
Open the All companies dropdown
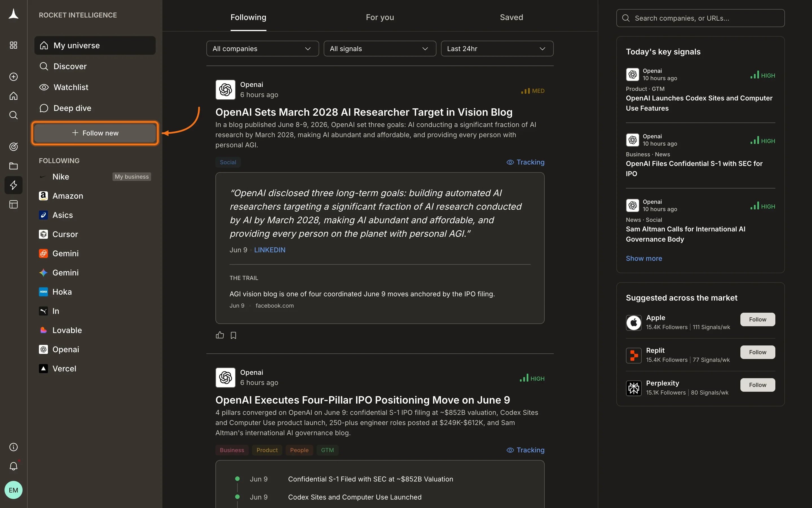click(x=262, y=49)
